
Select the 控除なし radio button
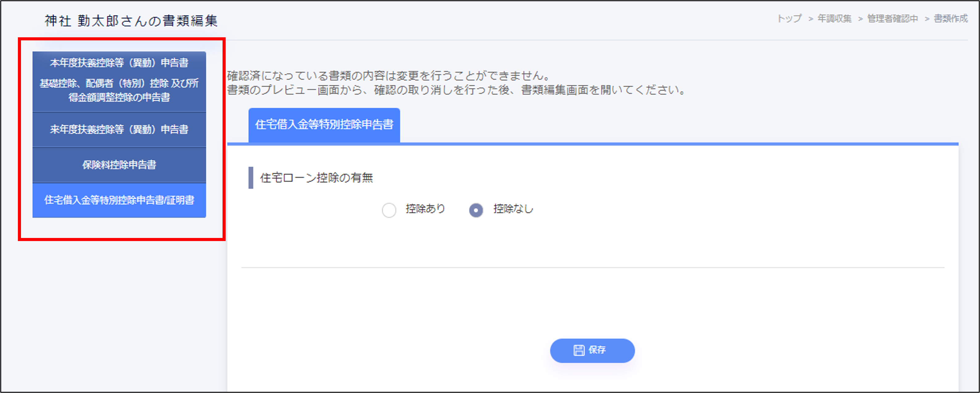[476, 210]
